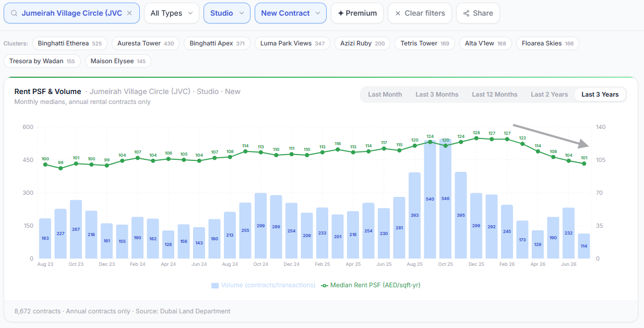Image resolution: width=644 pixels, height=328 pixels.
Task: Click the Share network icon
Action: point(466,13)
